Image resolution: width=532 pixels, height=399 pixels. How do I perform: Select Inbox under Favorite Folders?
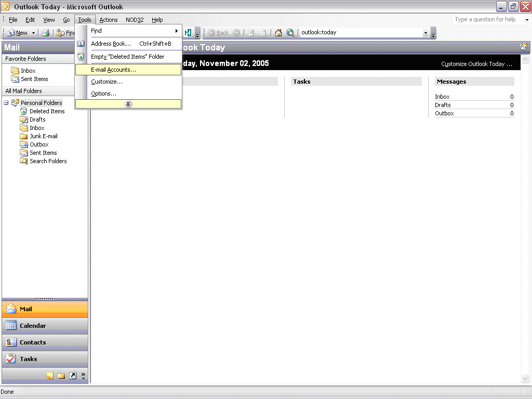(x=23, y=71)
